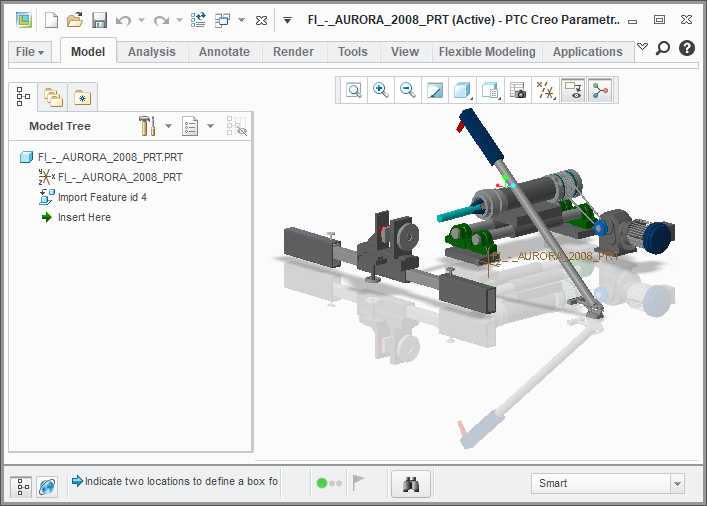Screen dimensions: 707x506
Task: Click the Zoom Out icon
Action: coord(408,90)
